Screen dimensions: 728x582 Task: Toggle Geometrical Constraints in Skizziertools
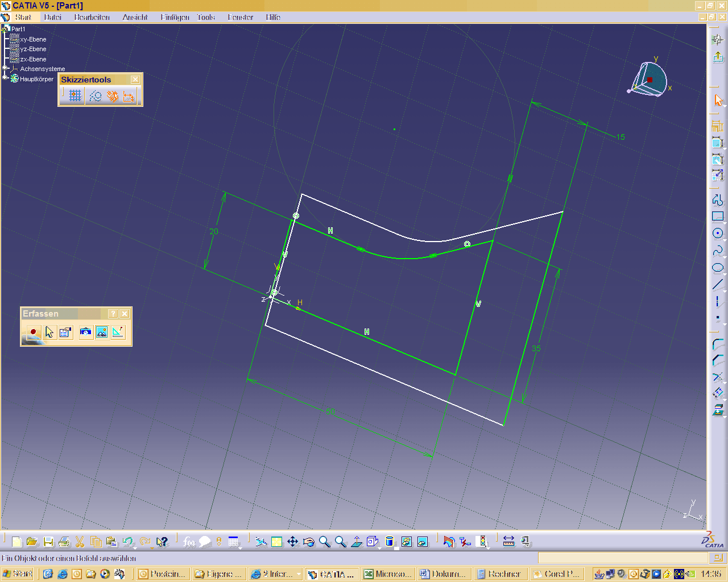113,96
